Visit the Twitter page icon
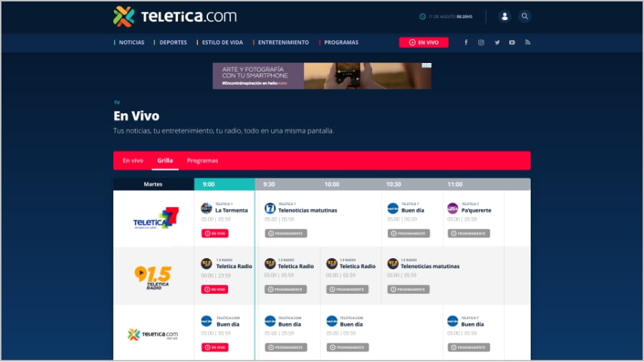The image size is (644, 362). click(497, 42)
